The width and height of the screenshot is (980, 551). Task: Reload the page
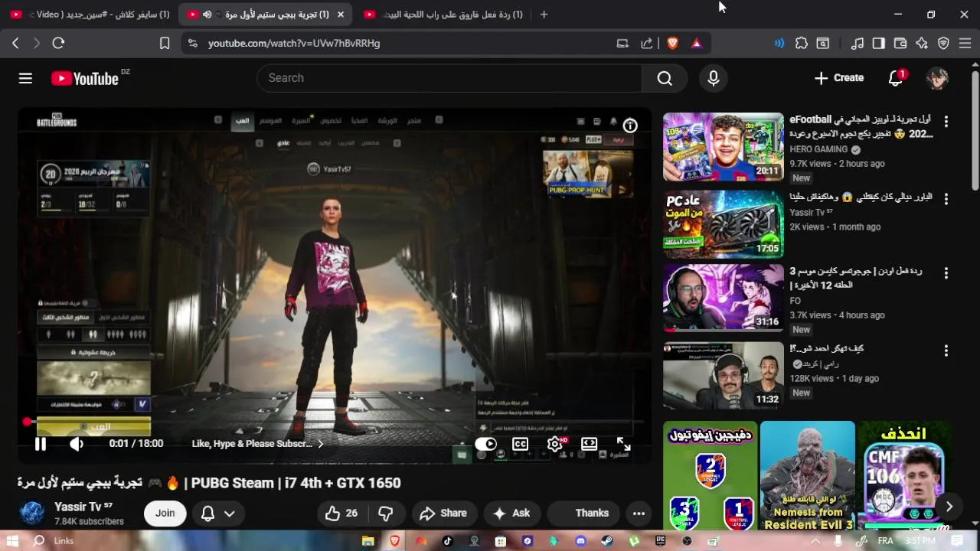point(58,44)
